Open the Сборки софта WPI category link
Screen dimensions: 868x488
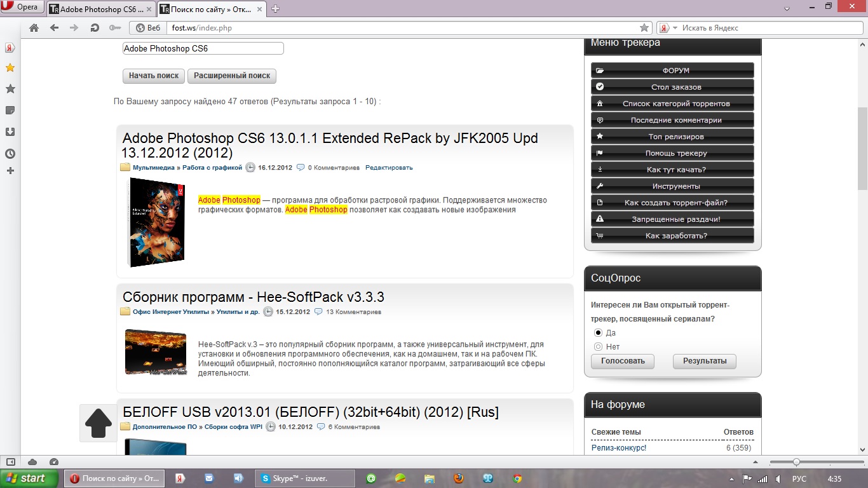pyautogui.click(x=233, y=427)
